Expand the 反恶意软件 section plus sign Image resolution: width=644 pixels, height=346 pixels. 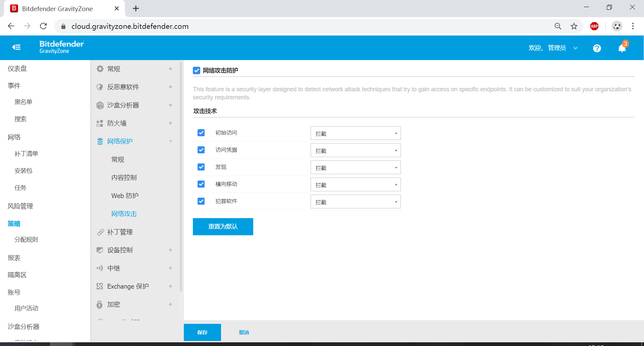pos(170,87)
